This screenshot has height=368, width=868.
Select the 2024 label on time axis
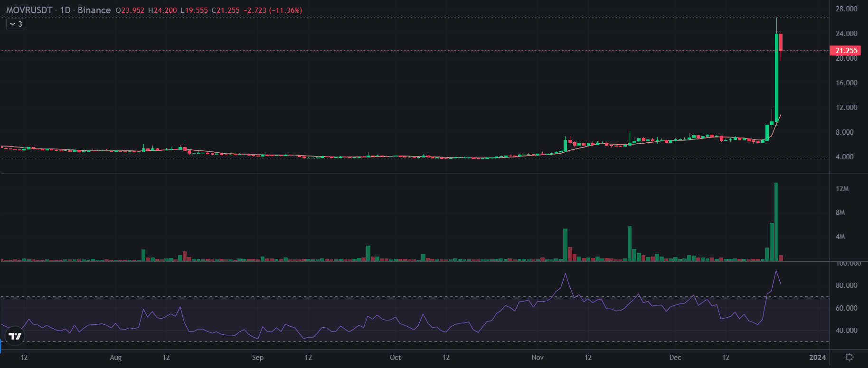click(x=817, y=358)
